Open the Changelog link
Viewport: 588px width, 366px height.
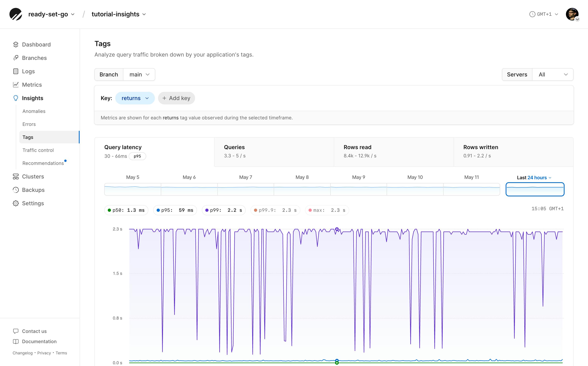(x=22, y=353)
